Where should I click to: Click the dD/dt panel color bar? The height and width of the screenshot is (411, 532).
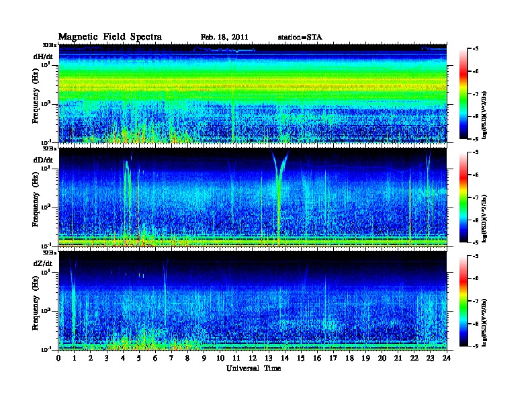coord(463,197)
